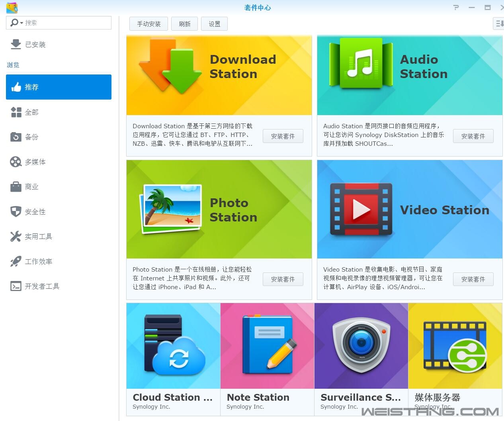Click the 刷新 refresh button

click(185, 24)
